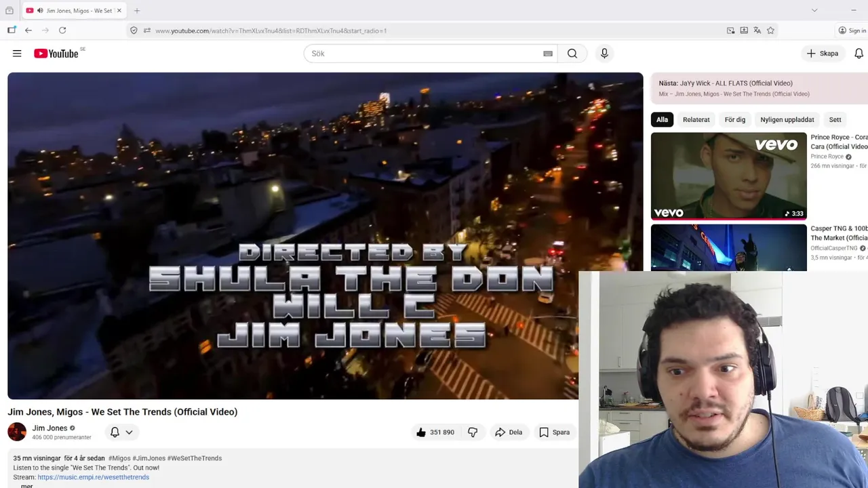Select the 'Sett' filter chip
The image size is (868, 488).
835,120
